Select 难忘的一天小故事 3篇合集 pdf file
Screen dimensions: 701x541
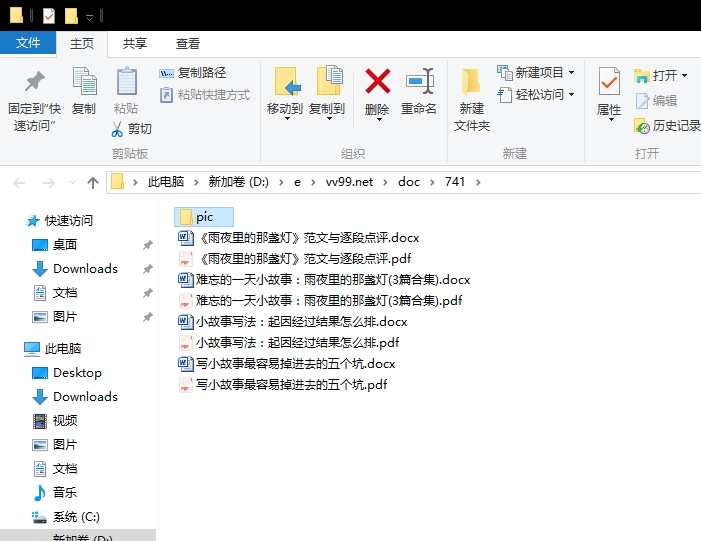(x=320, y=300)
